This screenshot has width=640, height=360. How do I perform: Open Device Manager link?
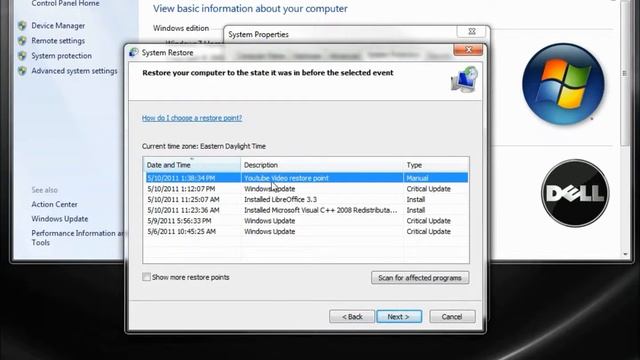[x=58, y=26]
